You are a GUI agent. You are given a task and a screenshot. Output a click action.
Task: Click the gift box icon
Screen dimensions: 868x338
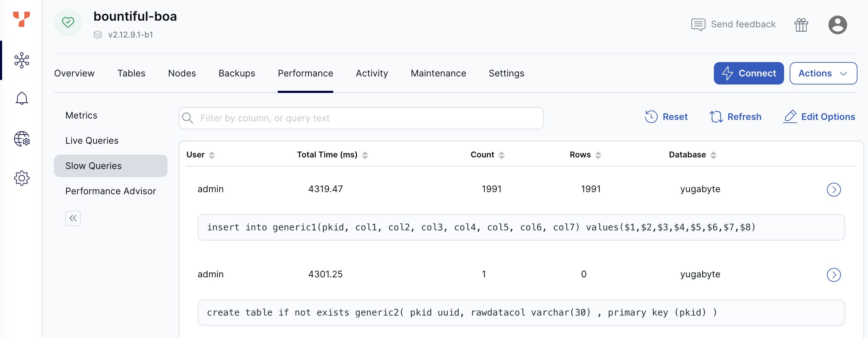[801, 25]
